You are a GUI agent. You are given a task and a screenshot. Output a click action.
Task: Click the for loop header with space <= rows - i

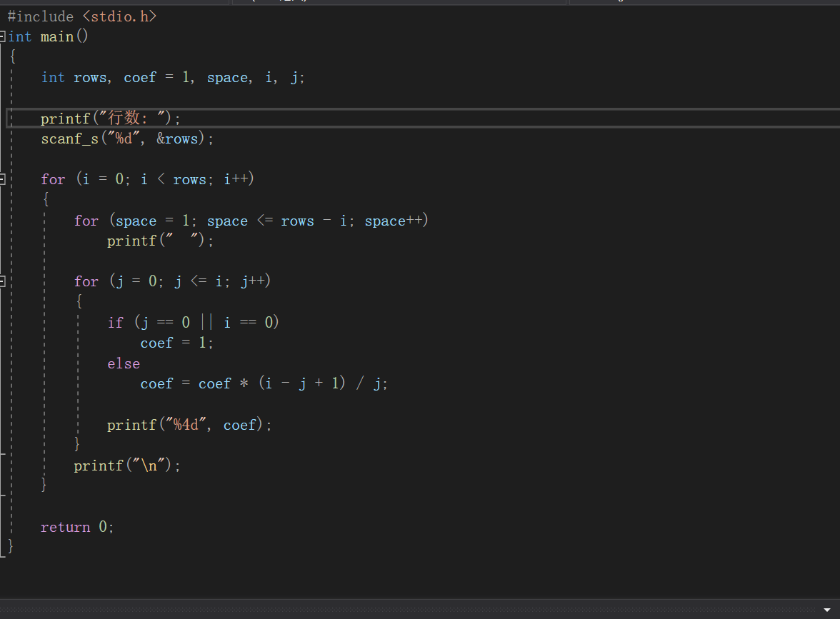click(251, 221)
